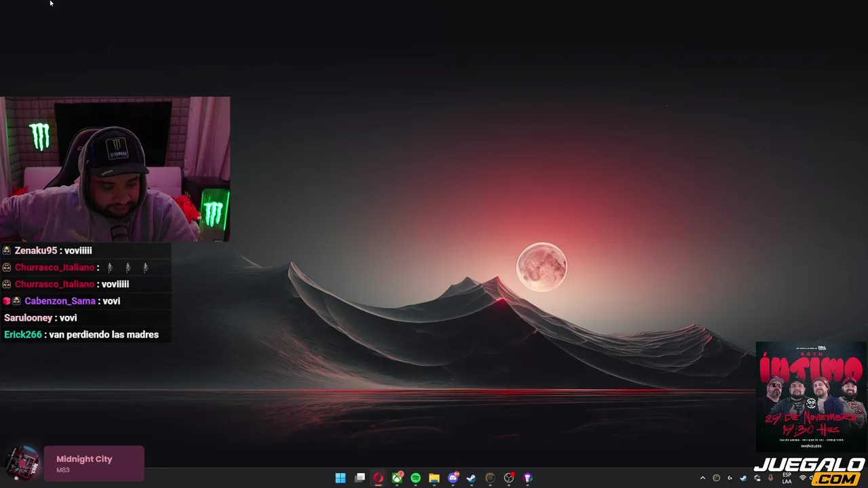Open the purple light bulb app in taskbar

pos(528,478)
